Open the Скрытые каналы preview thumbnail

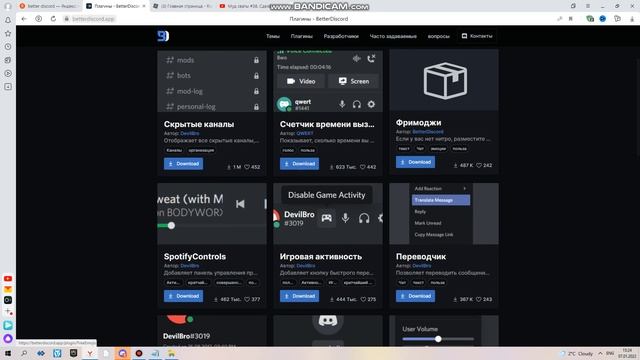pyautogui.click(x=212, y=81)
